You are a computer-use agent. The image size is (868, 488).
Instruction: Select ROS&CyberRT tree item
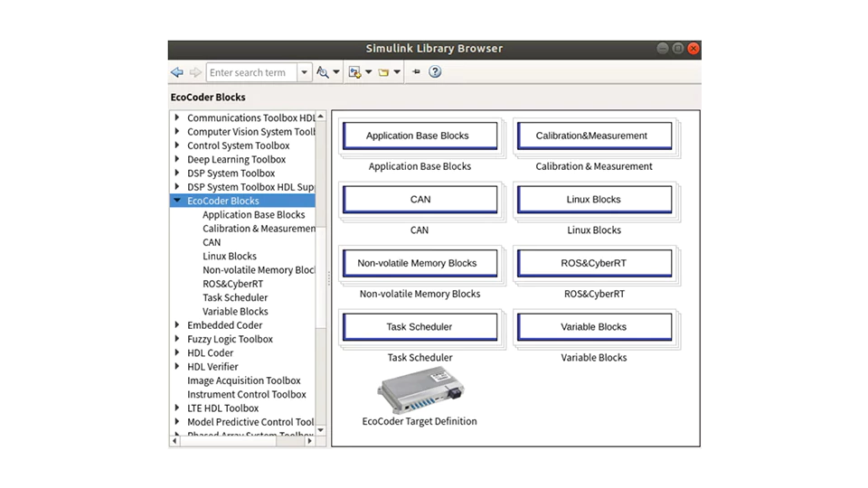[232, 284]
